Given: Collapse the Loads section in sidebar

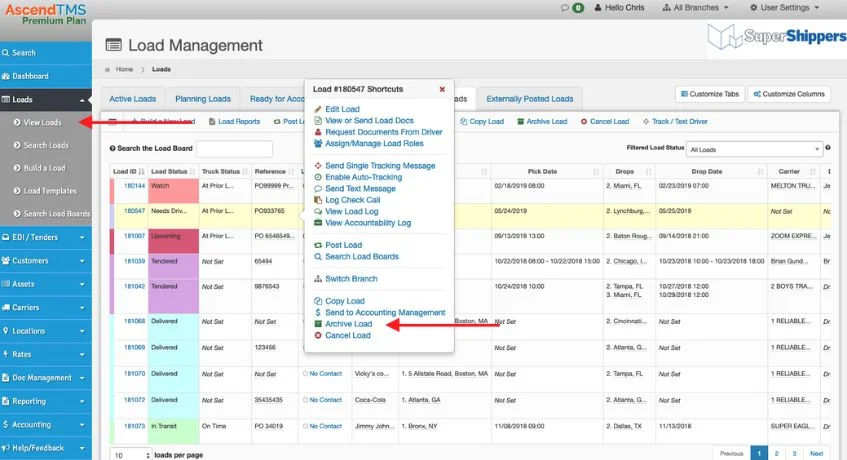Looking at the screenshot, I should [82, 100].
